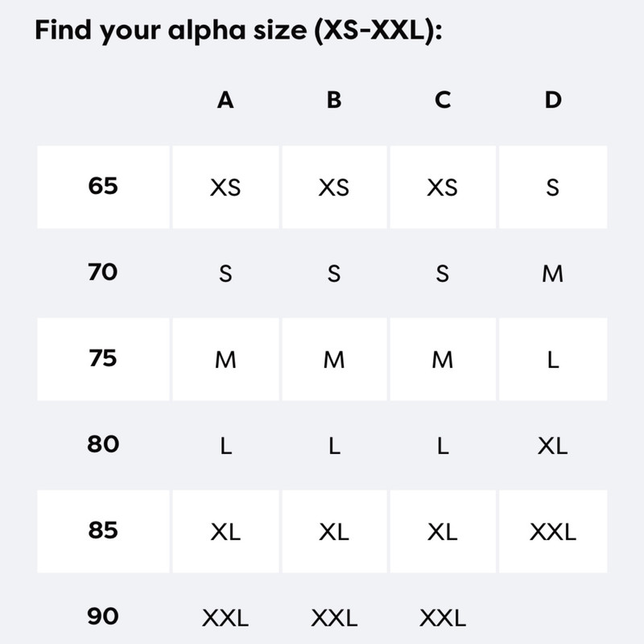644x644 pixels.
Task: Select the row label 65
Action: (103, 186)
